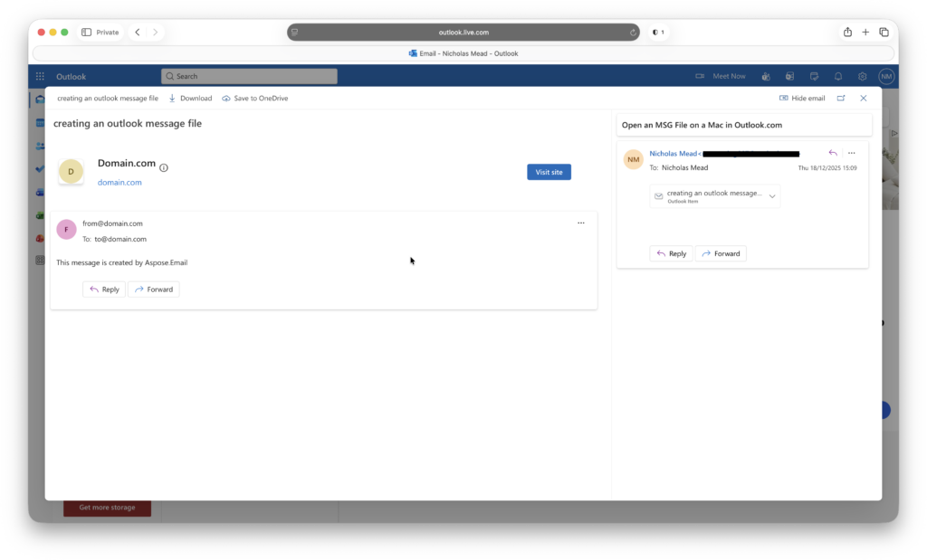This screenshot has height=560, width=927.
Task: Open Outlook Settings gear icon
Action: point(862,76)
